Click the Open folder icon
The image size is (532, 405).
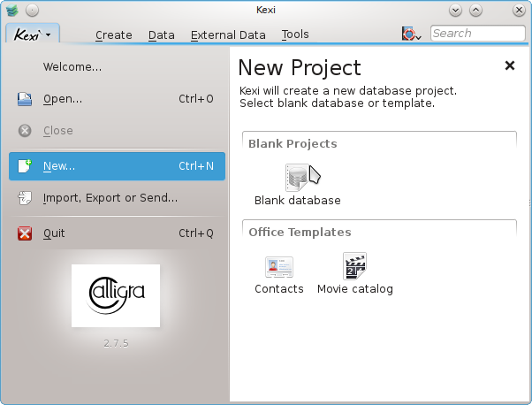pos(25,99)
